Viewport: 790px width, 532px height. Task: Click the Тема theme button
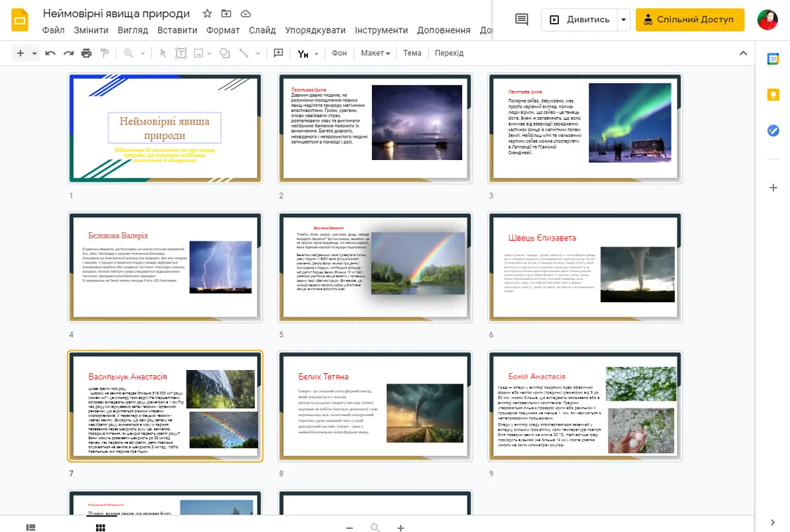click(412, 53)
